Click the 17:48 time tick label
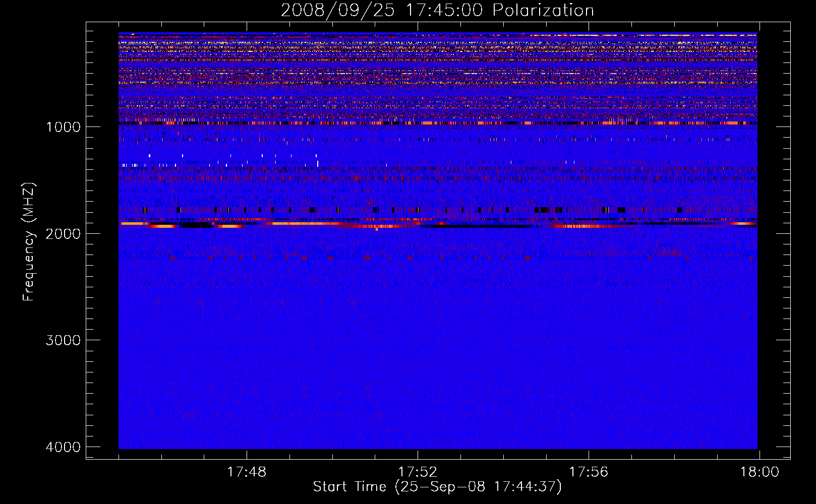 [x=247, y=472]
